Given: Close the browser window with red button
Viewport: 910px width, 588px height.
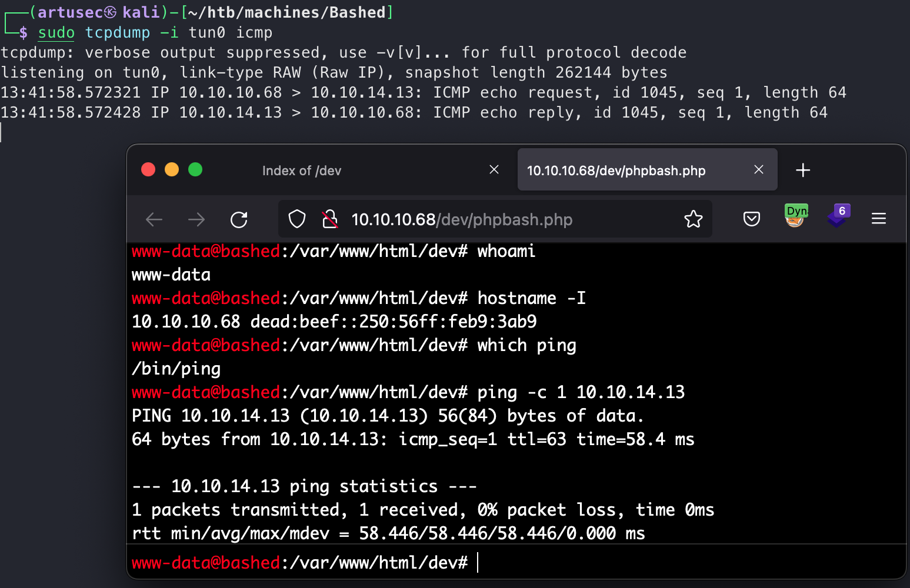Looking at the screenshot, I should (148, 170).
